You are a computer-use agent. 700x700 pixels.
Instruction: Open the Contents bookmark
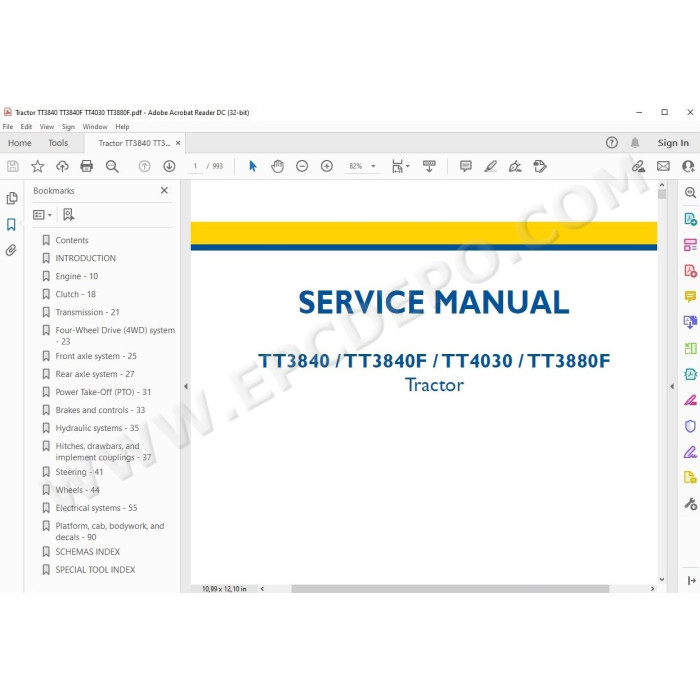coord(72,240)
